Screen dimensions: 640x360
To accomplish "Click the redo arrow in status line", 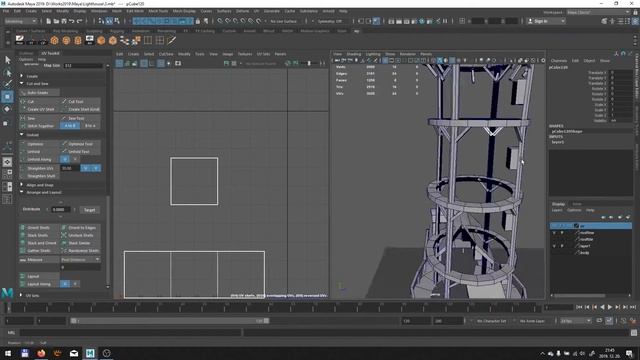I will click(x=80, y=21).
